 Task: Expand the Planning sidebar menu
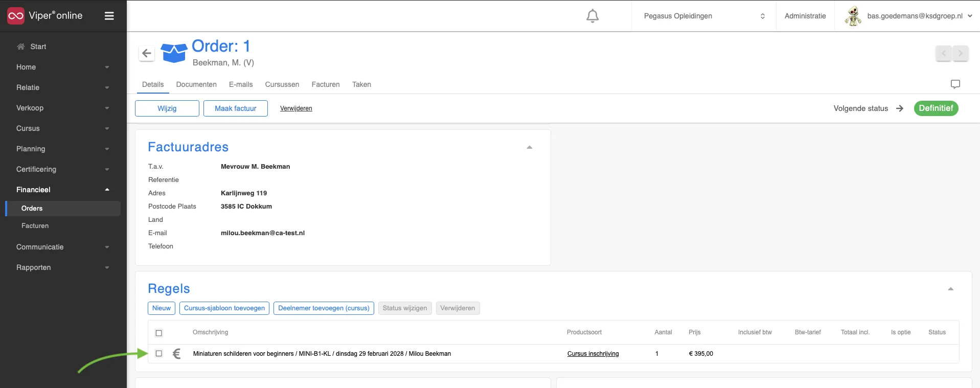(63, 149)
